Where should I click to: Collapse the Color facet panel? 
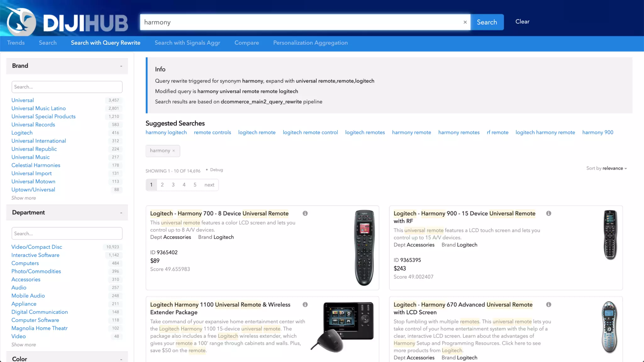pos(121,359)
